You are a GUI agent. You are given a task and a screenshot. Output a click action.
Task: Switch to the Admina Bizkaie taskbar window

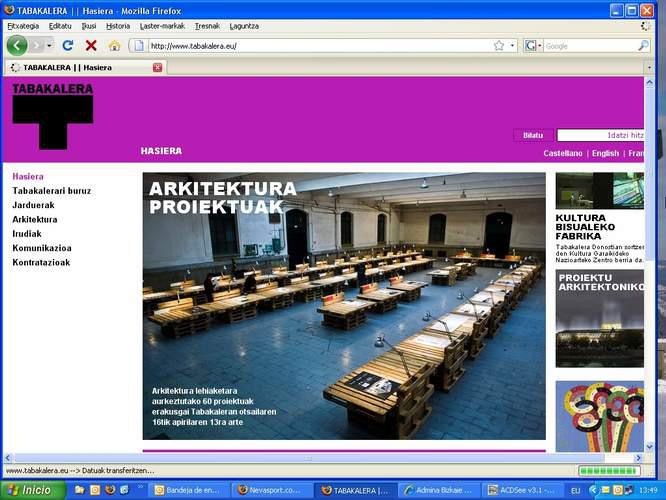(439, 490)
